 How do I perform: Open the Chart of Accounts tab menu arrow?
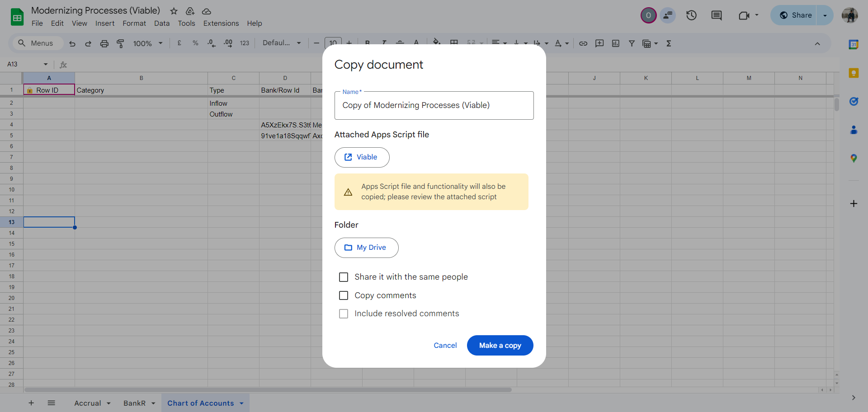pos(242,403)
